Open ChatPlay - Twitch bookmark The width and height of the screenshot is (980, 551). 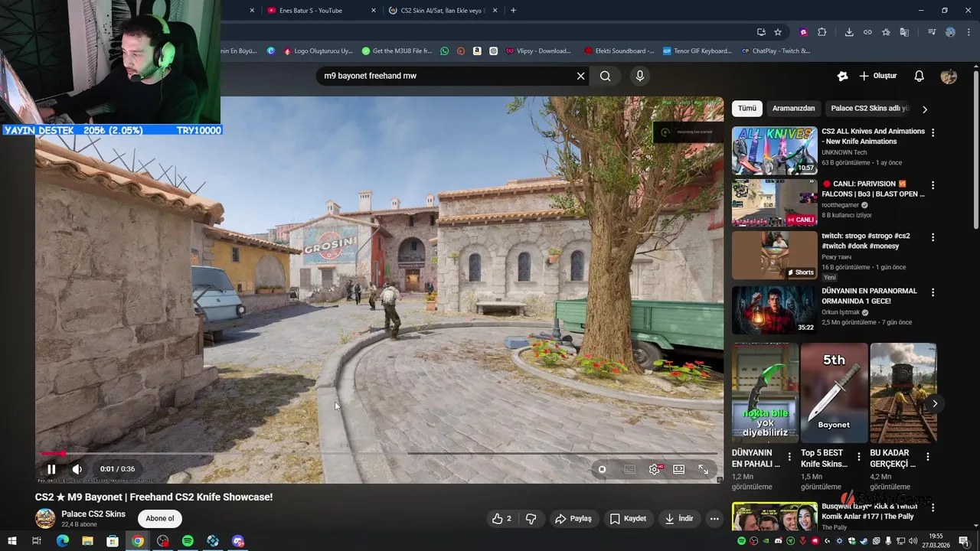776,51
